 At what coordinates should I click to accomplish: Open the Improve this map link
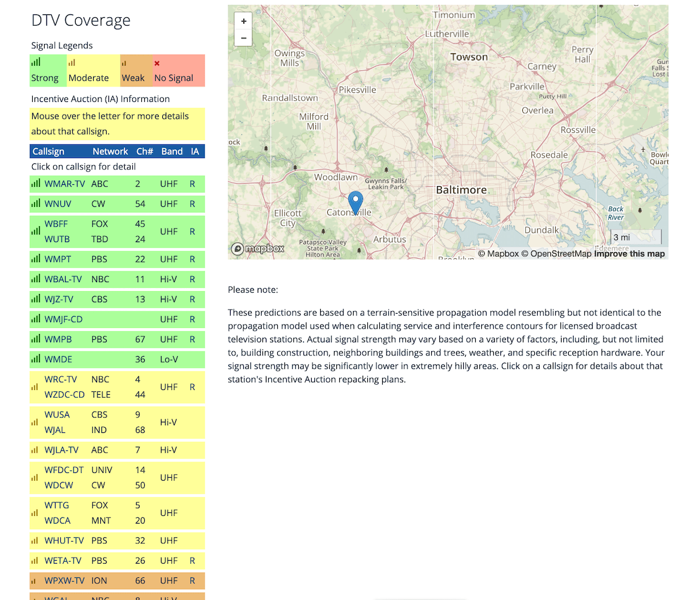coord(630,253)
